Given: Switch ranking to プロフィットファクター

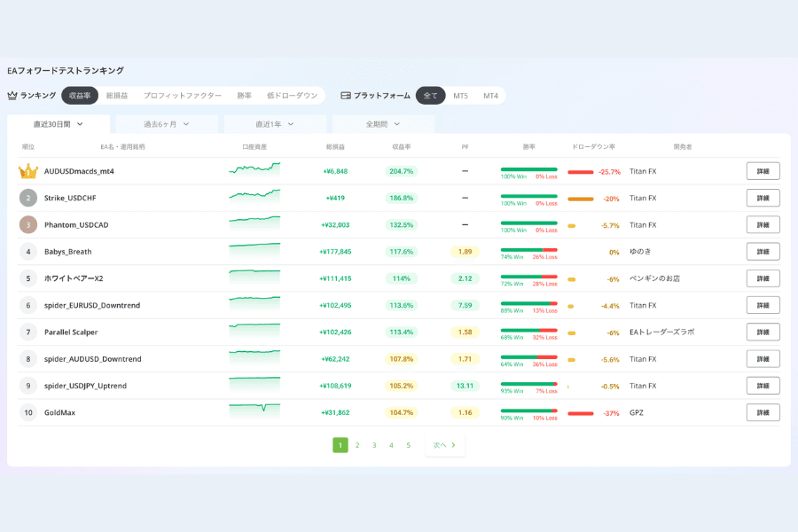Looking at the screenshot, I should [x=182, y=95].
